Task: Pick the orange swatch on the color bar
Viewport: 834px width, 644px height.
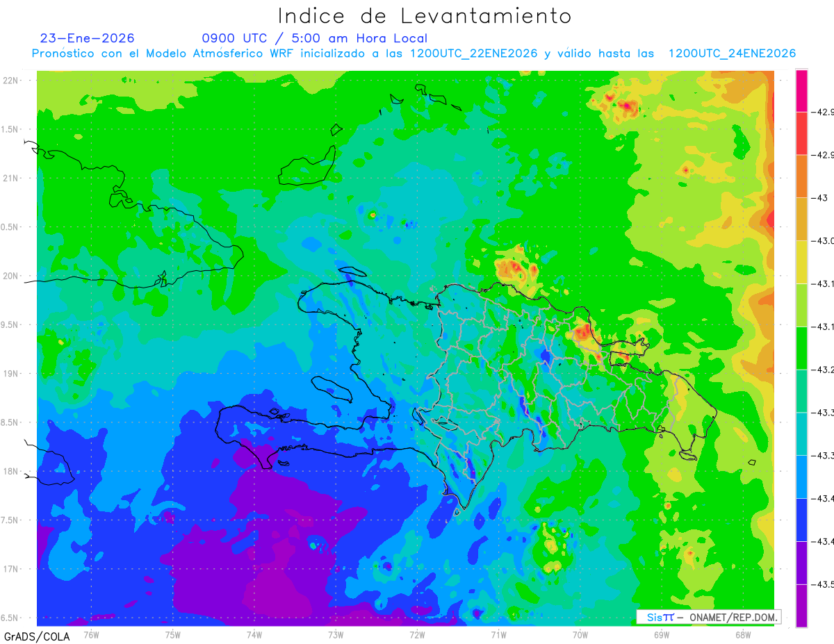Action: [801, 176]
